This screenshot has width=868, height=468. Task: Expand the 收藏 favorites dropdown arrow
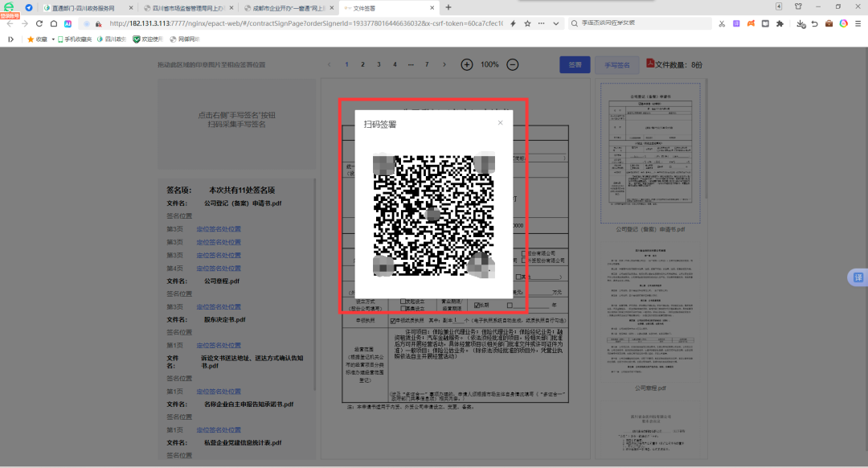pos(53,39)
